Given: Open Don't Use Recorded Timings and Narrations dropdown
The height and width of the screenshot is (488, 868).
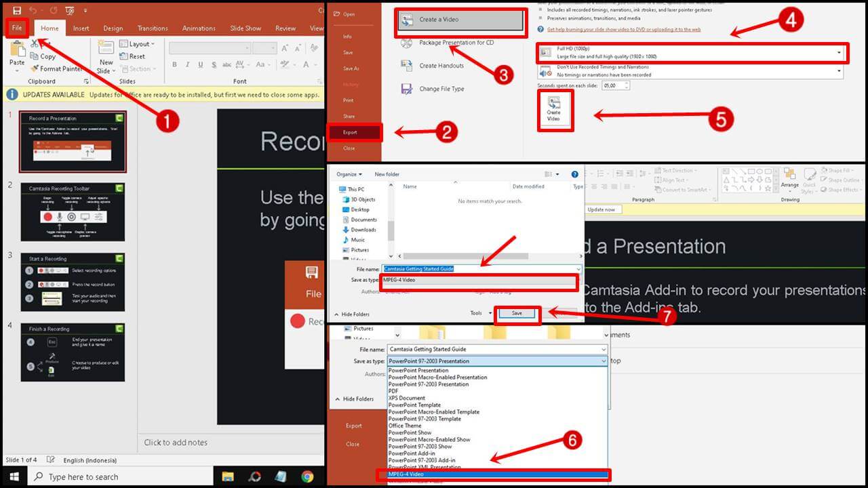Looking at the screenshot, I should point(691,71).
